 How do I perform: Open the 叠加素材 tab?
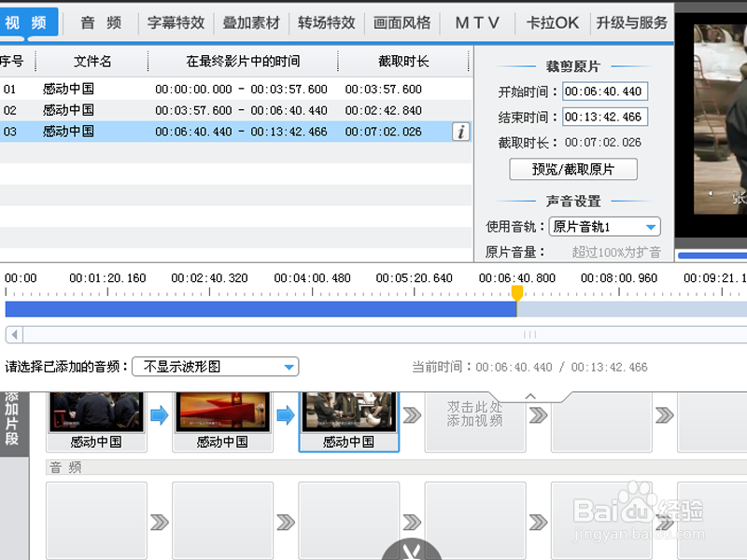pos(251,22)
